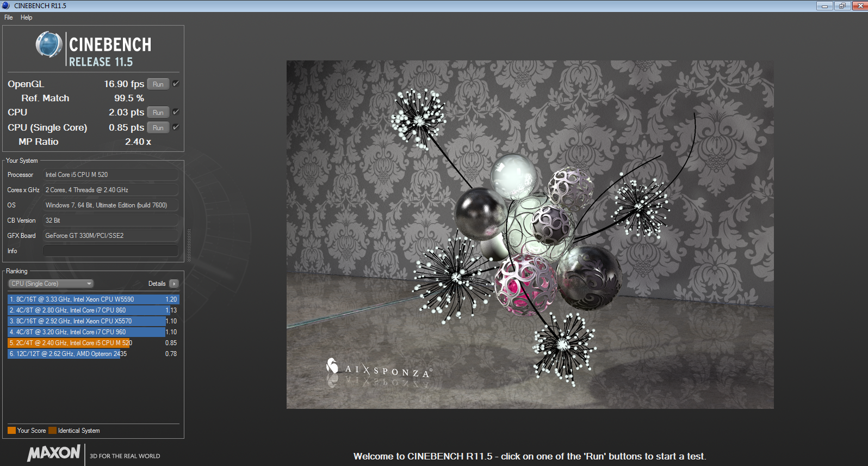The width and height of the screenshot is (868, 466).
Task: Click the Identical System legend swatch
Action: coord(52,431)
